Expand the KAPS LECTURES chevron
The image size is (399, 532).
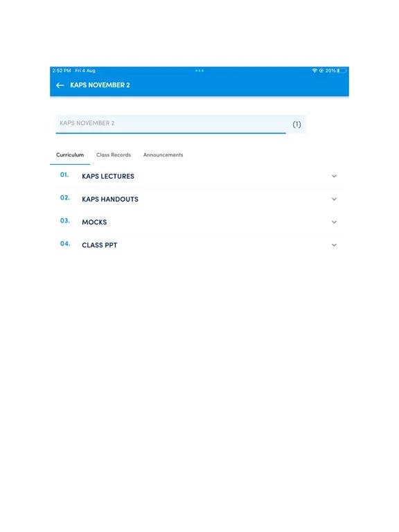pos(334,176)
